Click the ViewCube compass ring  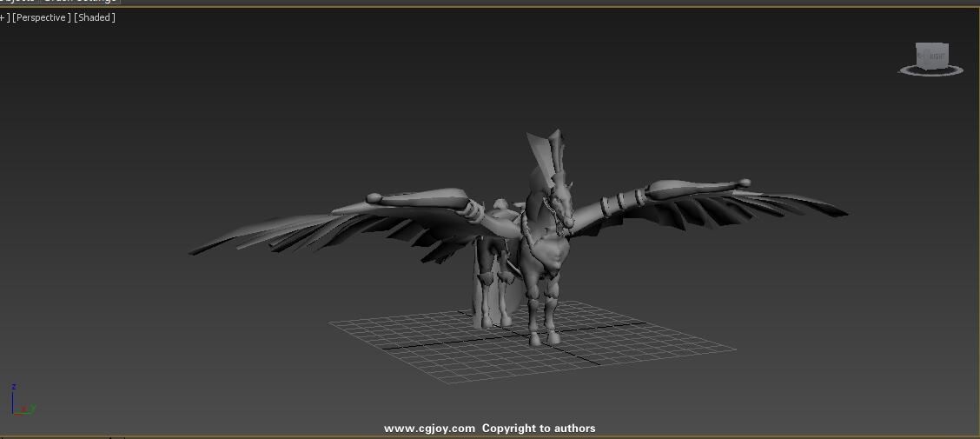click(x=930, y=72)
